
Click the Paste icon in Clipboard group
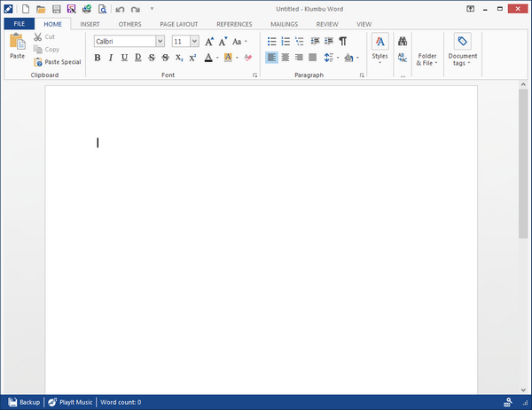pyautogui.click(x=17, y=43)
